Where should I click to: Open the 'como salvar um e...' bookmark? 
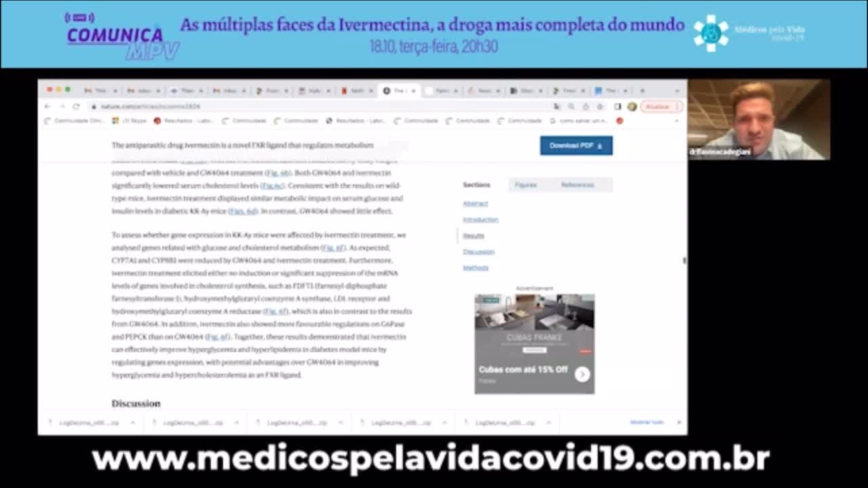coord(578,121)
